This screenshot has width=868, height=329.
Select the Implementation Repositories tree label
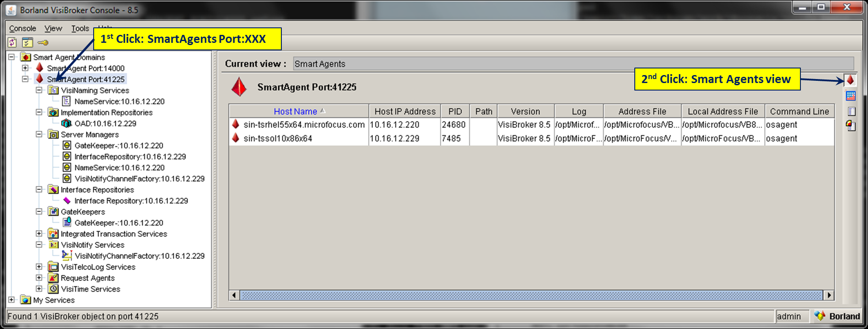(x=106, y=112)
